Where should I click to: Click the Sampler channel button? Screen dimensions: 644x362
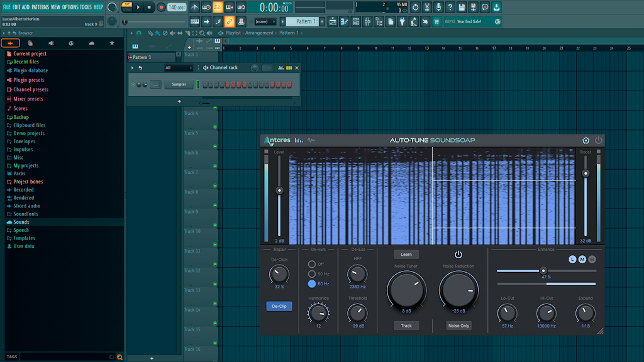coord(179,85)
